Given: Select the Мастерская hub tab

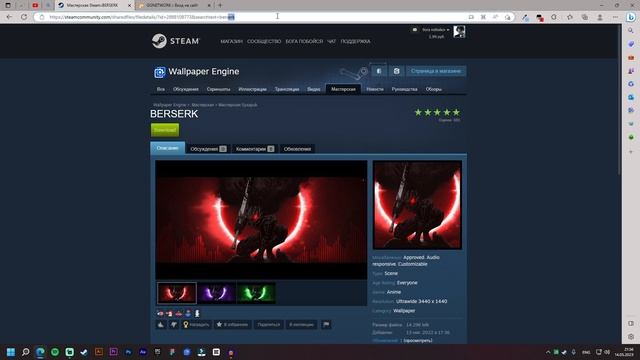Looking at the screenshot, I should 343,89.
